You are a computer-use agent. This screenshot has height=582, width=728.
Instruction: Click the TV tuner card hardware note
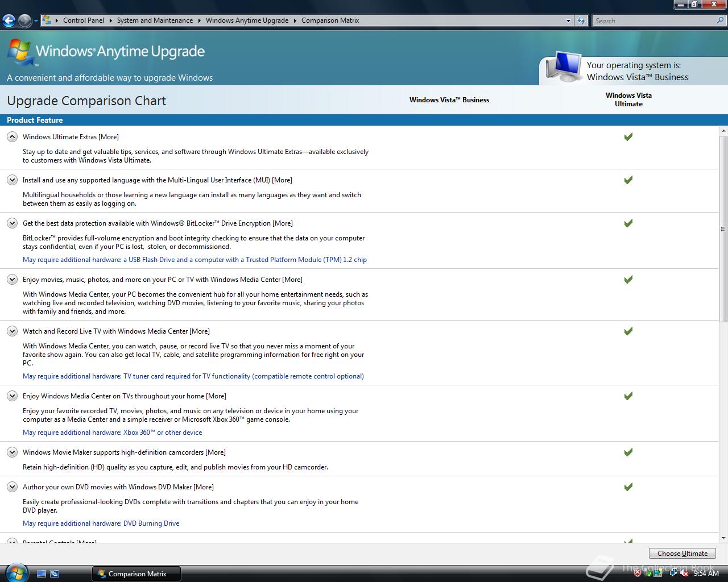193,376
